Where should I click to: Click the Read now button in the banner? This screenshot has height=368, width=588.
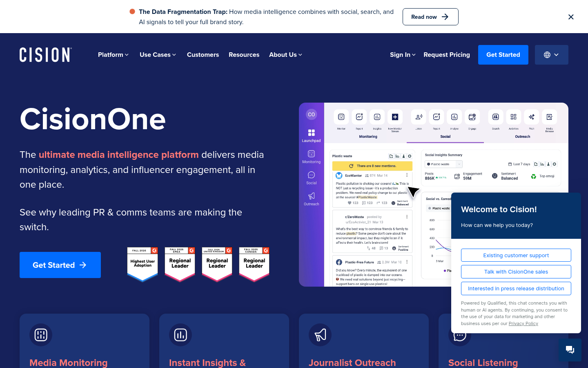coord(430,17)
